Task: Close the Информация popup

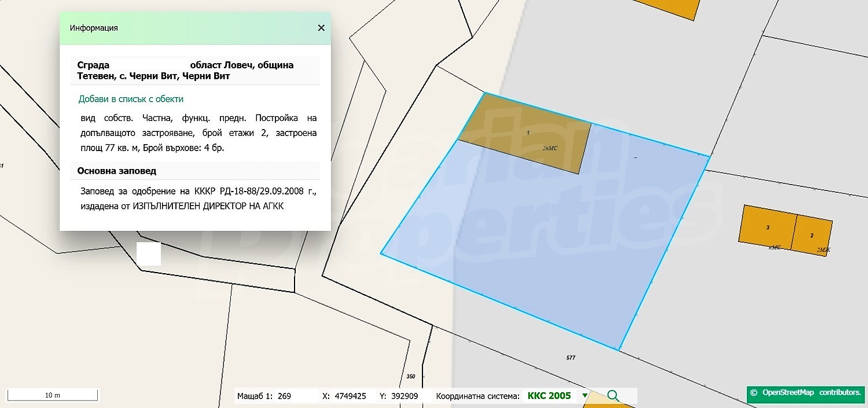Action: click(x=321, y=28)
